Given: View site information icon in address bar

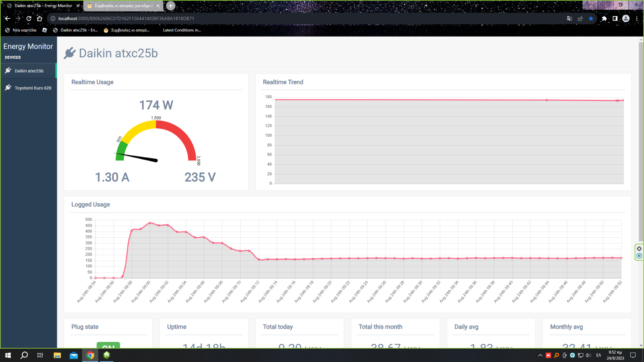Looking at the screenshot, I should 53,19.
